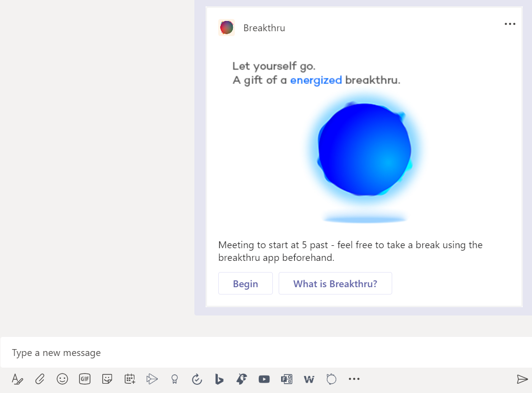This screenshot has width=532, height=393.
Task: Click the glowing blue orb image
Action: pos(365,150)
